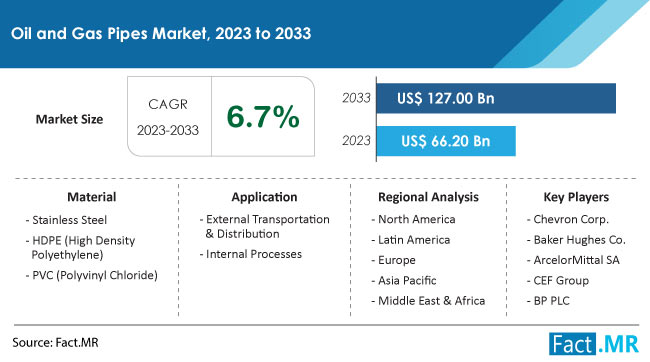
Task: Click the 'US$ 66.20 Bn' bar
Action: point(446,141)
